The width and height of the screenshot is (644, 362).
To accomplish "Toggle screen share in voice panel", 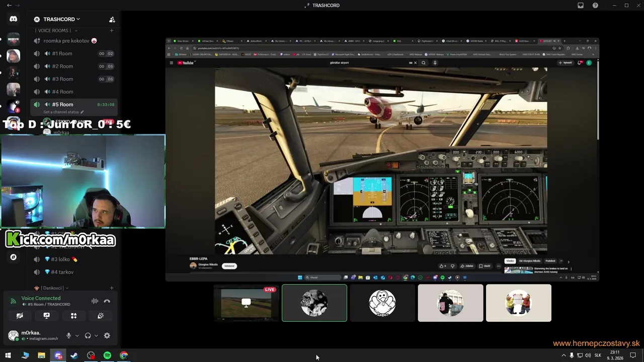I will [x=46, y=316].
